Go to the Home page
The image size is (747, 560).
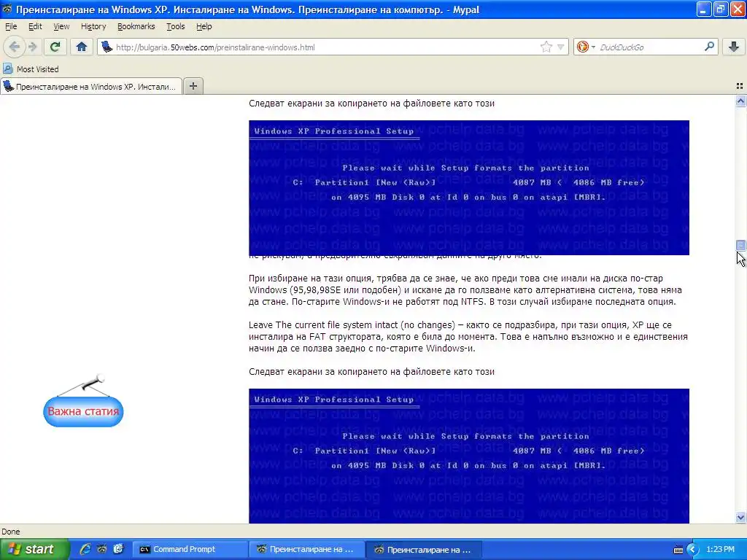coord(82,47)
